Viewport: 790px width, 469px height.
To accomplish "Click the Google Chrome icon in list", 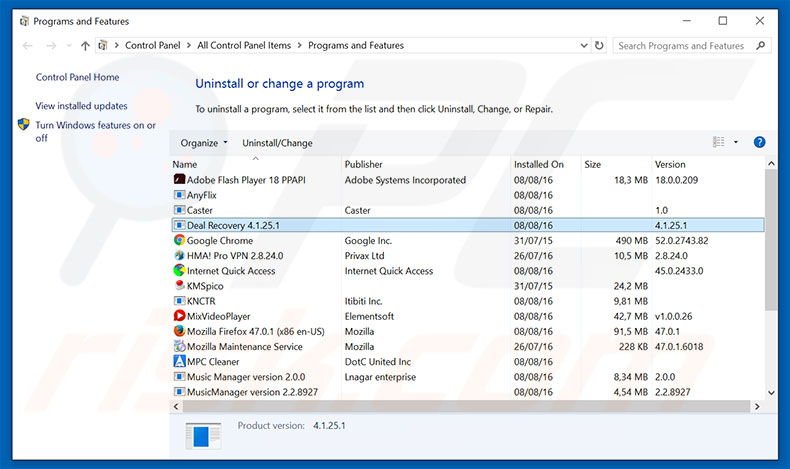I will 179,240.
